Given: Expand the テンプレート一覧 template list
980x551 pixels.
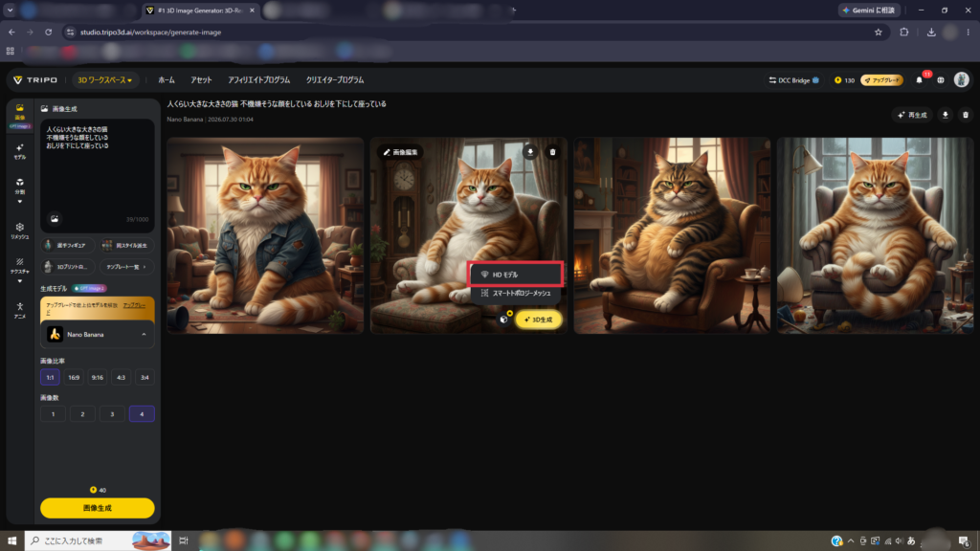Looking at the screenshot, I should (126, 267).
